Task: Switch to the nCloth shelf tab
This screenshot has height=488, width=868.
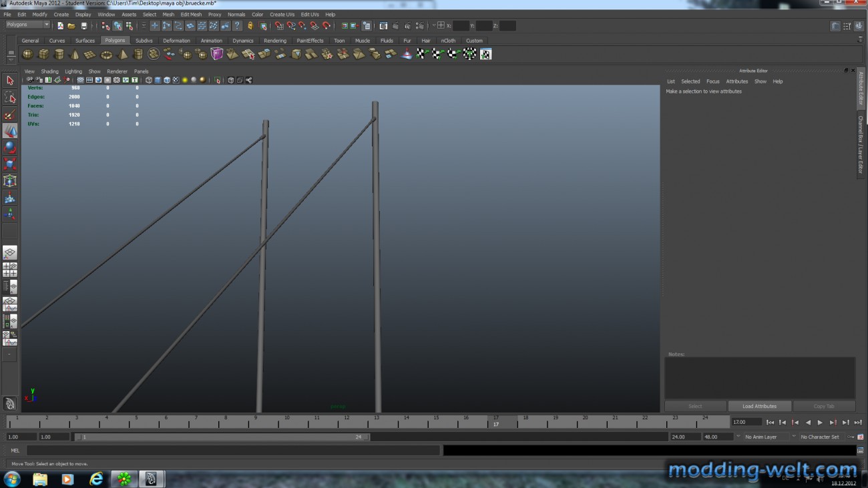Action: pyautogui.click(x=448, y=41)
